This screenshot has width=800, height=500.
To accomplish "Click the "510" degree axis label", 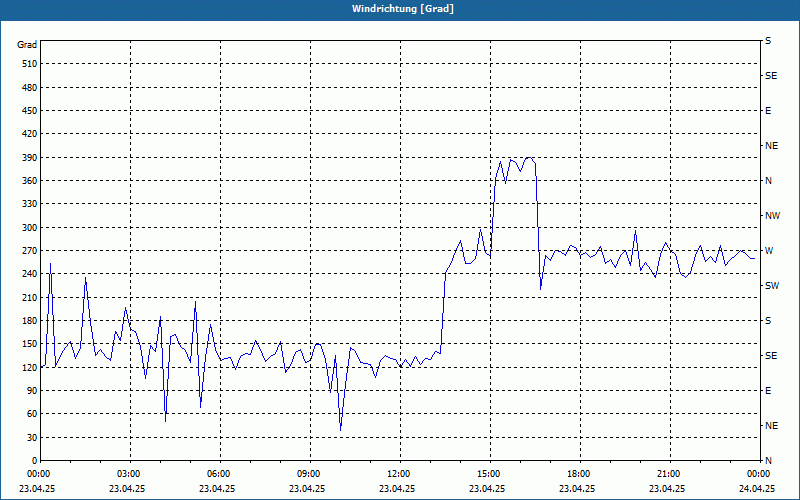I will (x=30, y=64).
